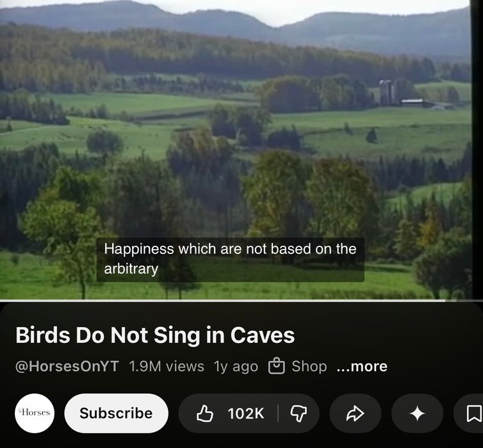Open the Horses channel avatar
The width and height of the screenshot is (483, 448).
[x=35, y=413]
